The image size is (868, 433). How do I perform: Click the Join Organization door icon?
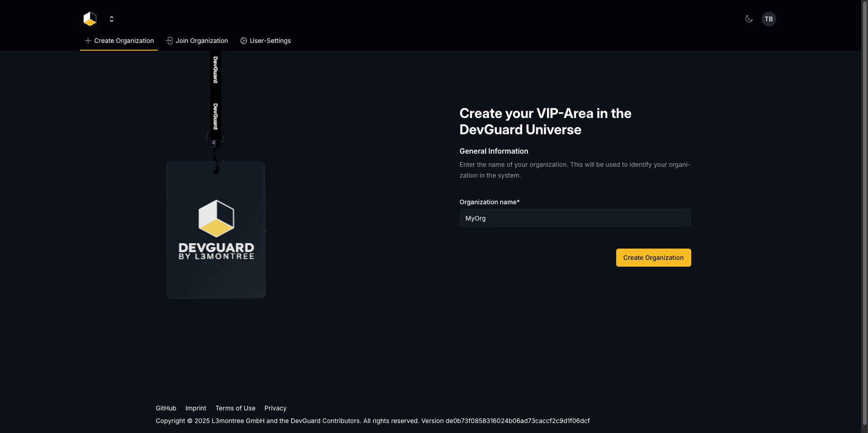169,41
